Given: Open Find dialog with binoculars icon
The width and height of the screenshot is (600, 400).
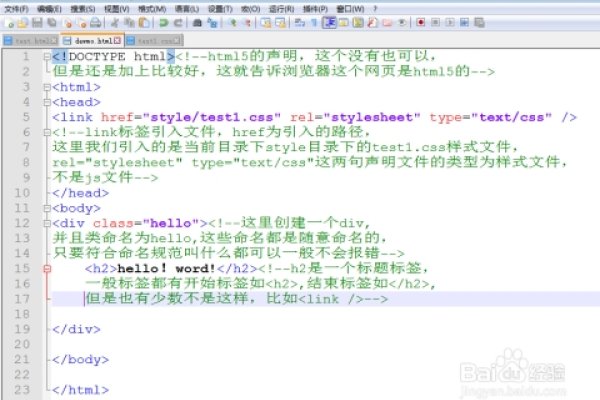Looking at the screenshot, I should pyautogui.click(x=197, y=23).
